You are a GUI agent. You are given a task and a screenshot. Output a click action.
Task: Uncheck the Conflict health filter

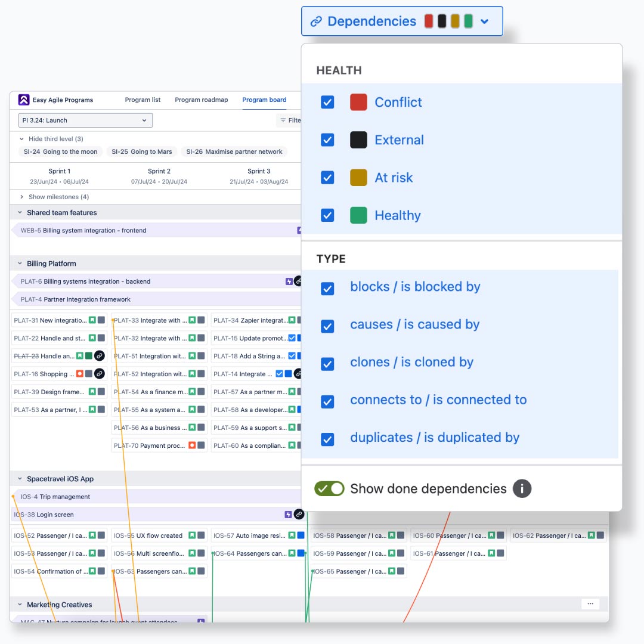[327, 102]
